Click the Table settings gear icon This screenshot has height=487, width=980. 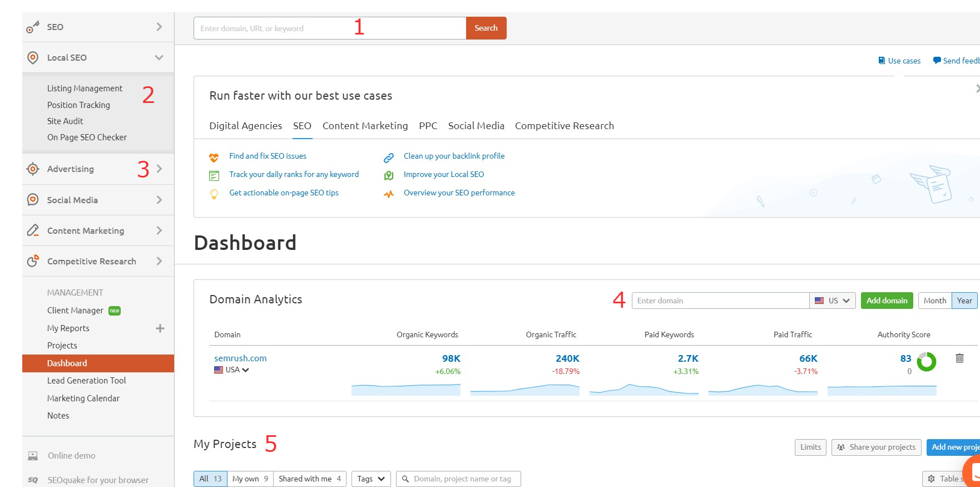(932, 479)
